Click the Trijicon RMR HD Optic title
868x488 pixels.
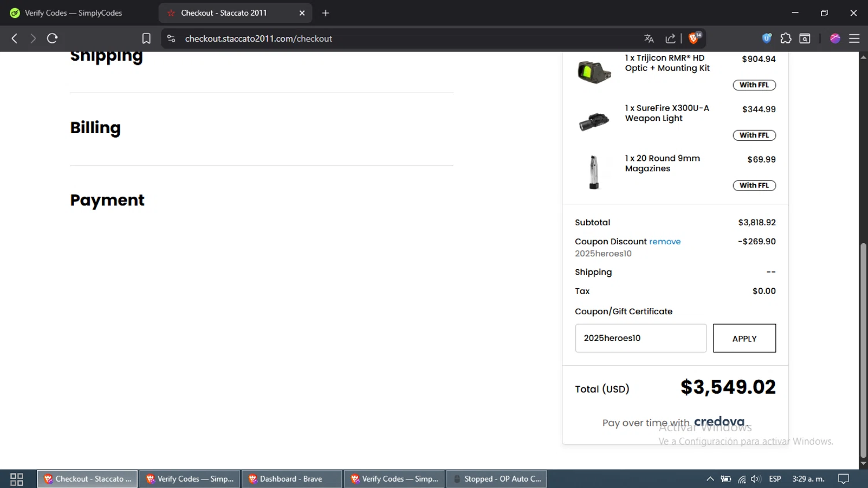pos(667,63)
